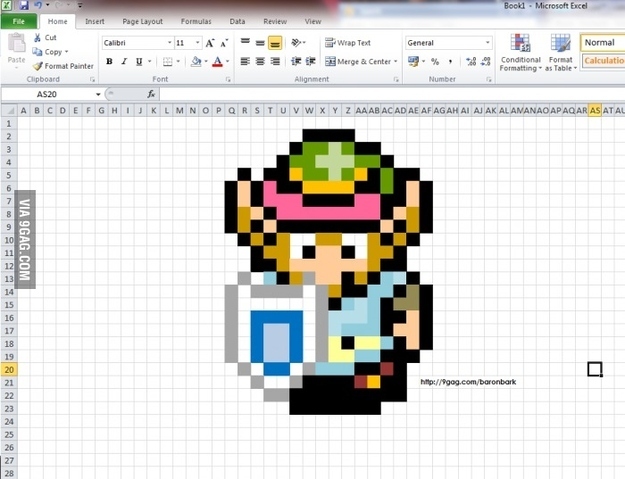This screenshot has height=479, width=625.
Task: Click Merge & Center button
Action: pyautogui.click(x=358, y=61)
